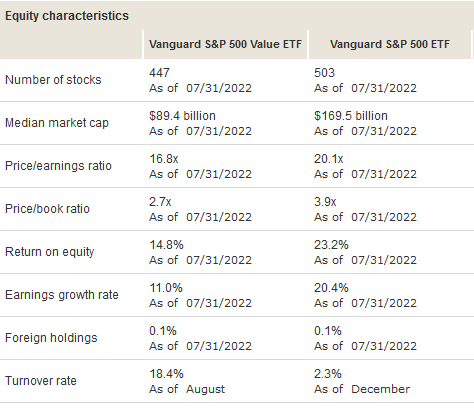Viewport: 474px width, 413px height.
Task: Click the $89.4 billion market cap value
Action: pyautogui.click(x=182, y=116)
